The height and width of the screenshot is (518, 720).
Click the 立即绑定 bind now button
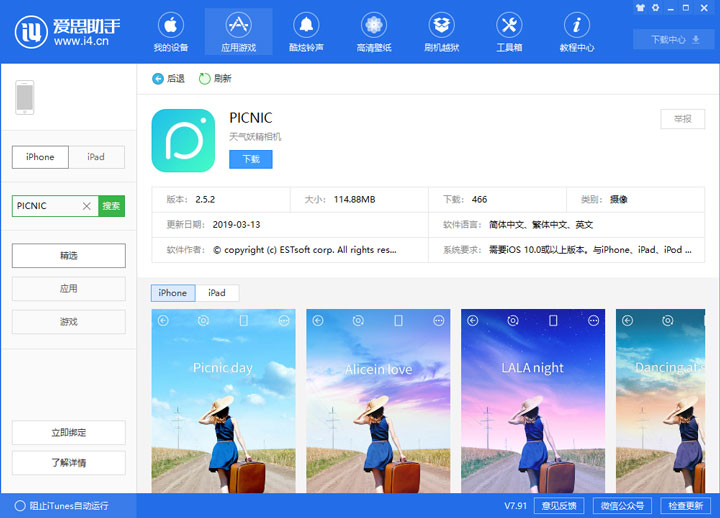[68, 433]
